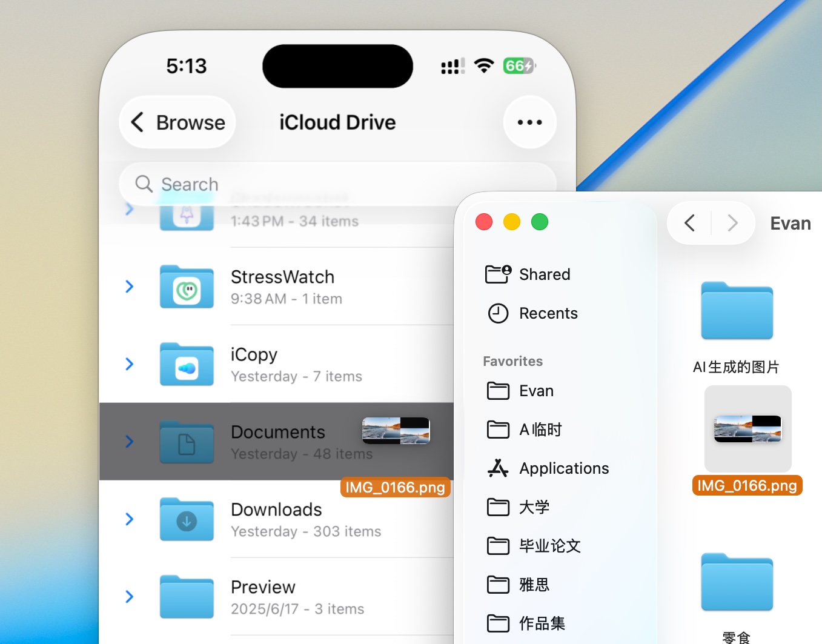Click the 雅思 folder icon in sidebar
This screenshot has width=822, height=644.
click(499, 585)
